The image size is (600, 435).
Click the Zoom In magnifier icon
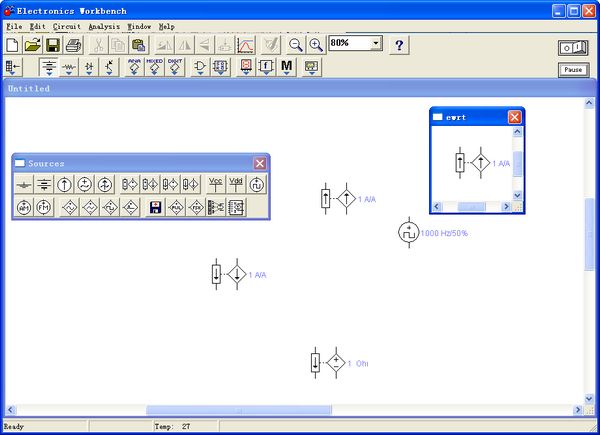(x=316, y=45)
